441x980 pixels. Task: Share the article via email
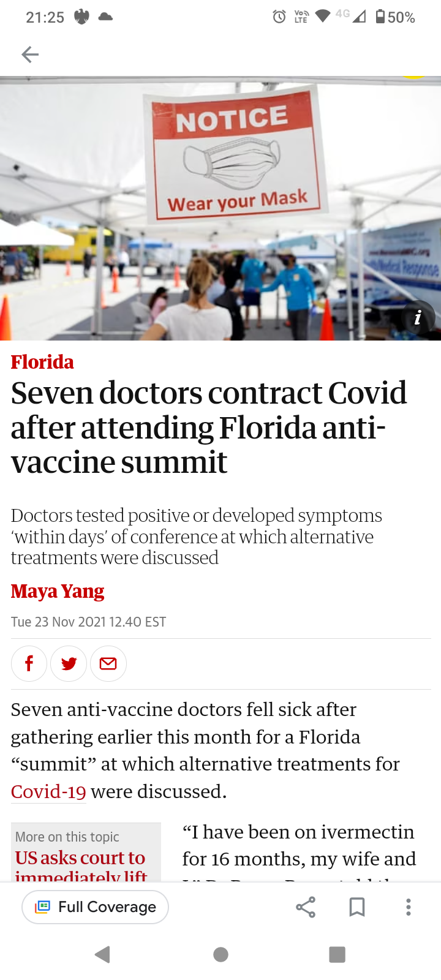click(108, 663)
